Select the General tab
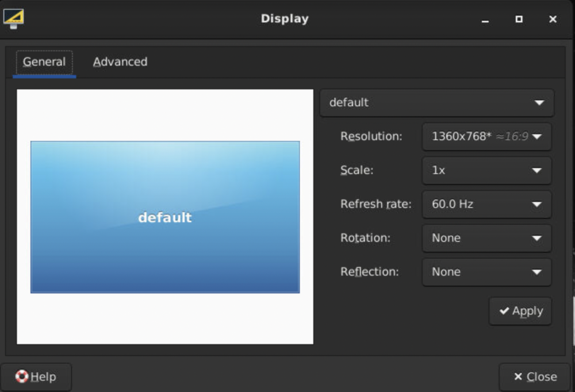 [x=44, y=62]
